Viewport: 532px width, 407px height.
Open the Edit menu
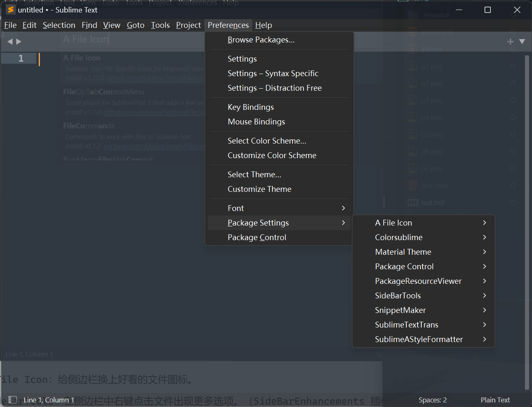point(30,25)
